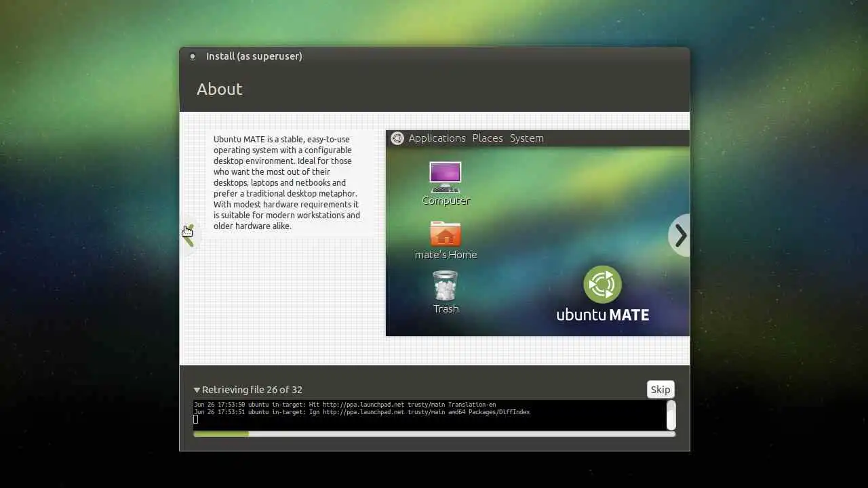
Task: Click the Ubuntu MATE logo beside Applications
Action: point(397,138)
